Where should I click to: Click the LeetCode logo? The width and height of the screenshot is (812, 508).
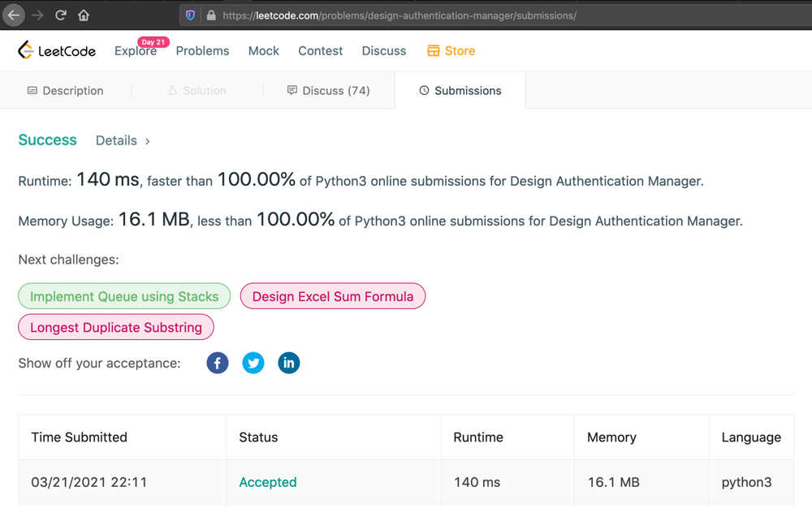[x=57, y=50]
